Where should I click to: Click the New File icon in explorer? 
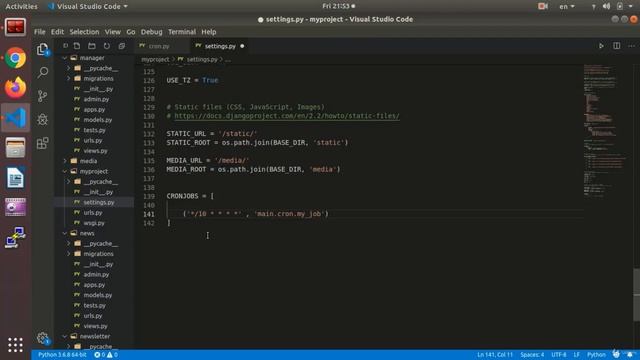click(x=77, y=46)
